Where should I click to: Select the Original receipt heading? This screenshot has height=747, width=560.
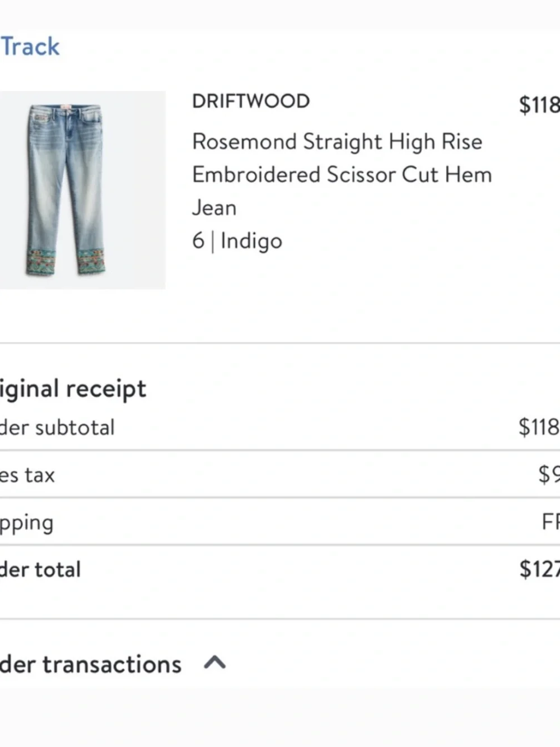73,388
